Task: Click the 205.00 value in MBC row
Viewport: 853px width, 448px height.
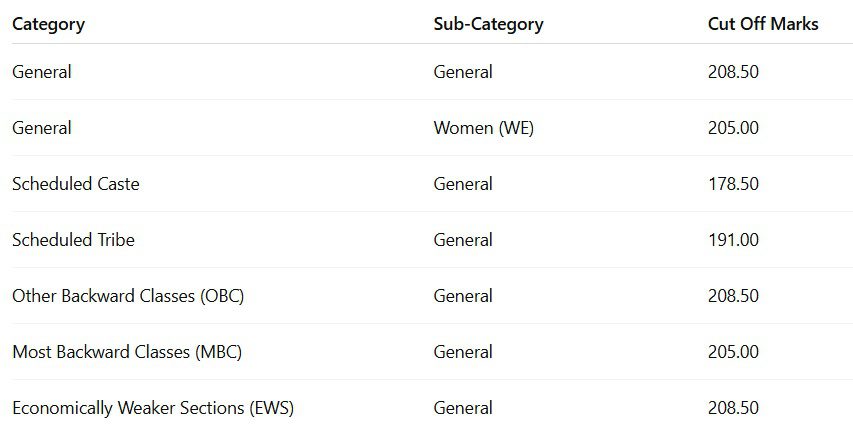Action: [733, 352]
